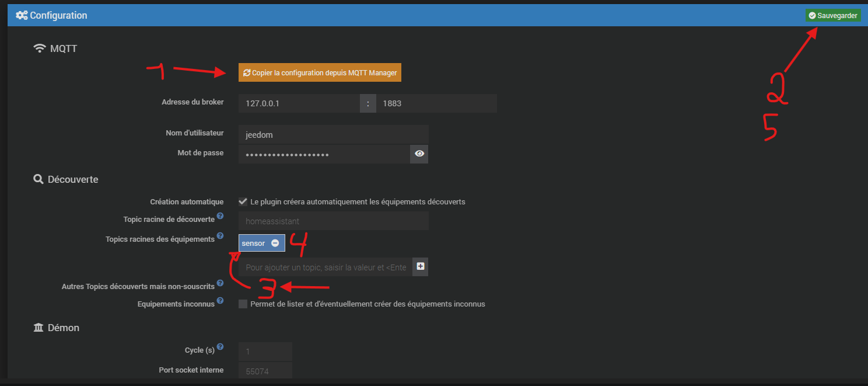
Task: Toggle the Création automatique checkbox
Action: pyautogui.click(x=243, y=201)
